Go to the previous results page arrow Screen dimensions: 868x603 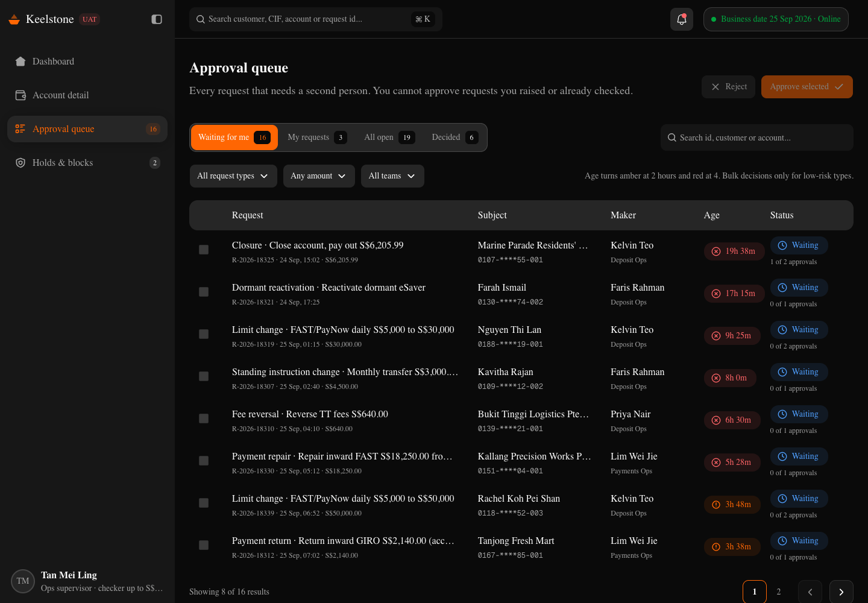tap(810, 592)
